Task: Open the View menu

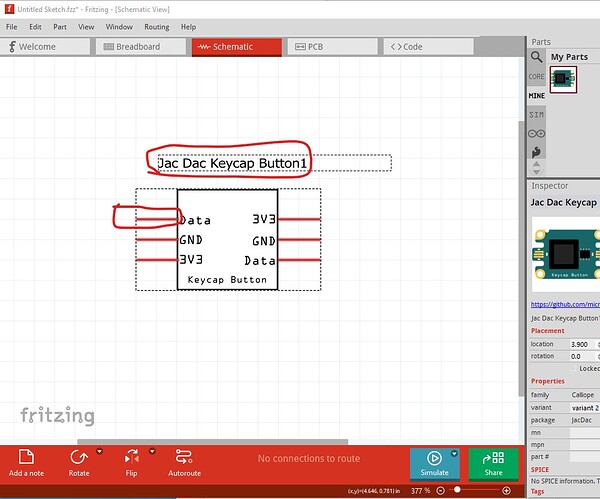Action: tap(86, 27)
